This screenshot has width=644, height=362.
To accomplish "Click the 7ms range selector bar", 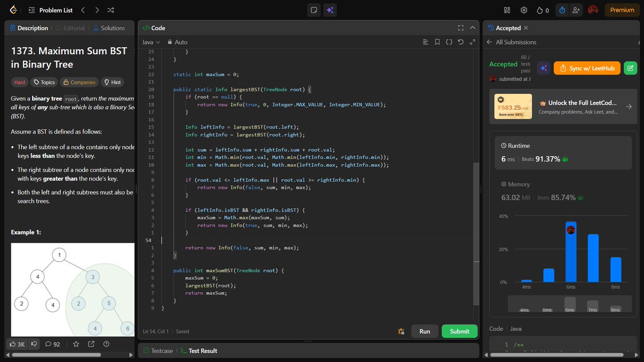I will click(592, 306).
